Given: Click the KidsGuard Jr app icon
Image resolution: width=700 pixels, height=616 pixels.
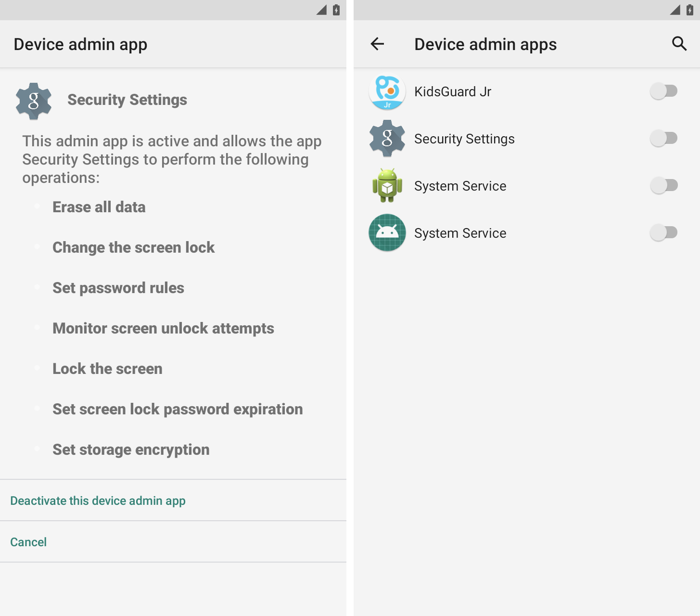Looking at the screenshot, I should tap(387, 91).
